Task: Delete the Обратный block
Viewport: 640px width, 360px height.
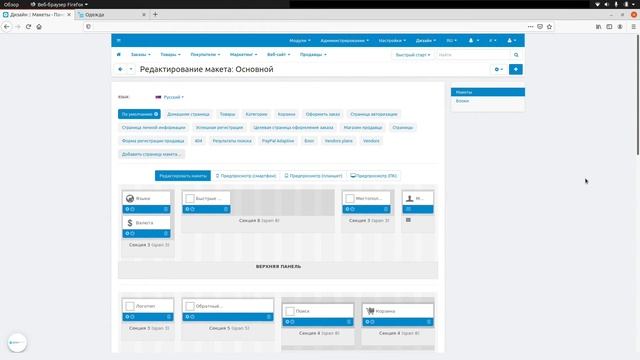Action: click(x=269, y=317)
